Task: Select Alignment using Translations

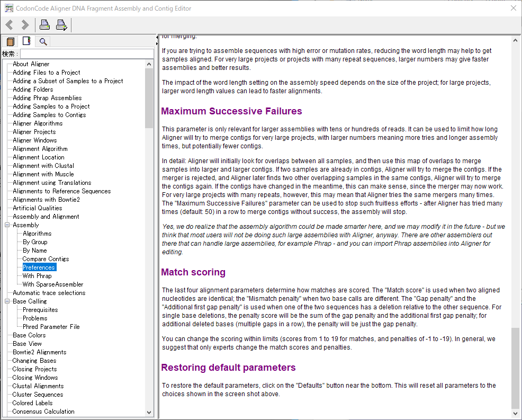Action: click(x=52, y=183)
